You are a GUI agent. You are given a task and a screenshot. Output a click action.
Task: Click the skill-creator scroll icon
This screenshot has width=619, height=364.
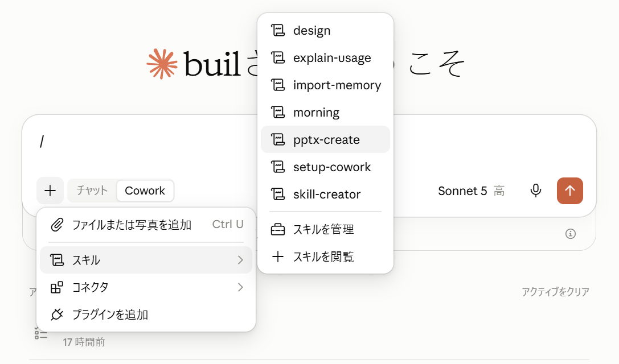(x=278, y=194)
